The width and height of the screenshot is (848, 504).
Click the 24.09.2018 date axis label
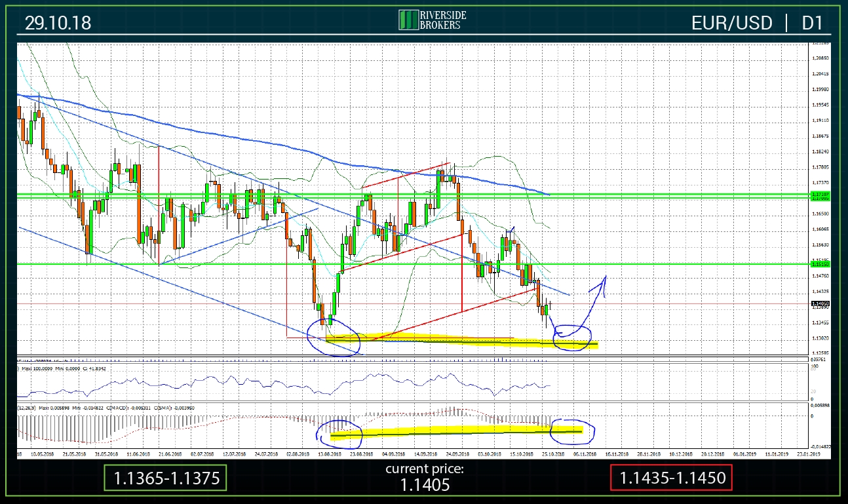[457, 453]
